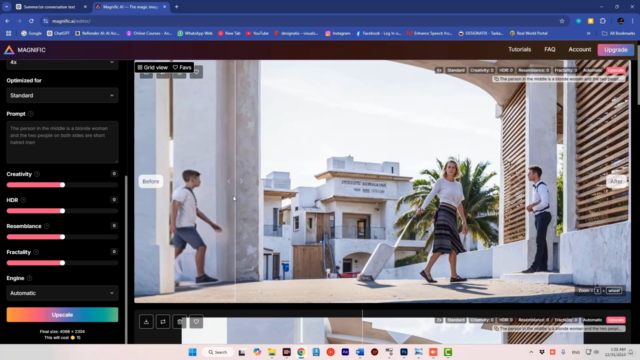Viewport: 640px width, 360px height.
Task: Switch to Summarize conversation text tab
Action: 49,7
